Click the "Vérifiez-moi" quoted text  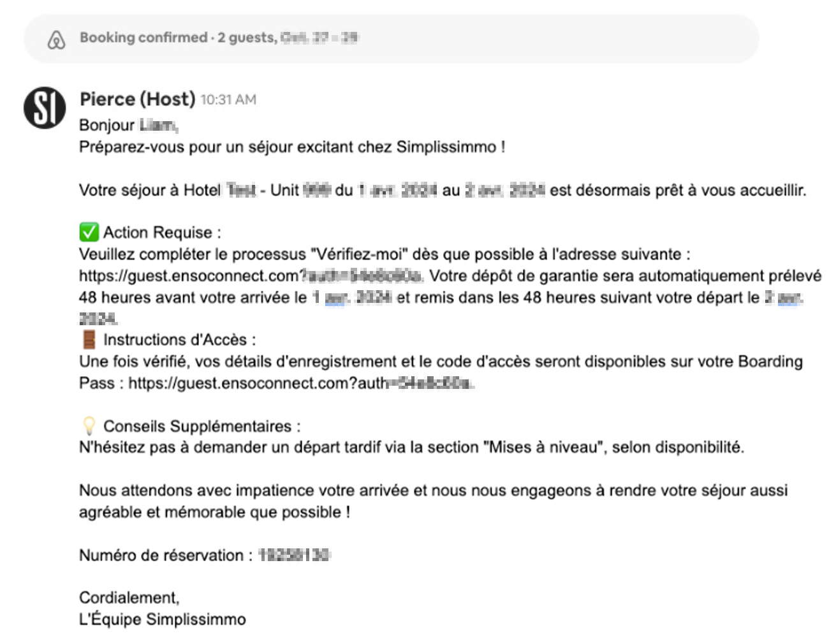click(359, 254)
